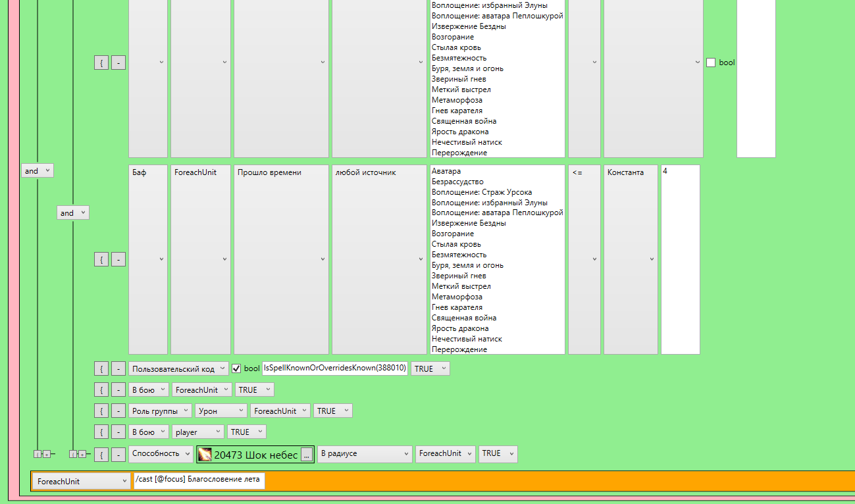Click the /cast [@focus] Благословение лета field
This screenshot has height=504, width=855.
[199, 480]
